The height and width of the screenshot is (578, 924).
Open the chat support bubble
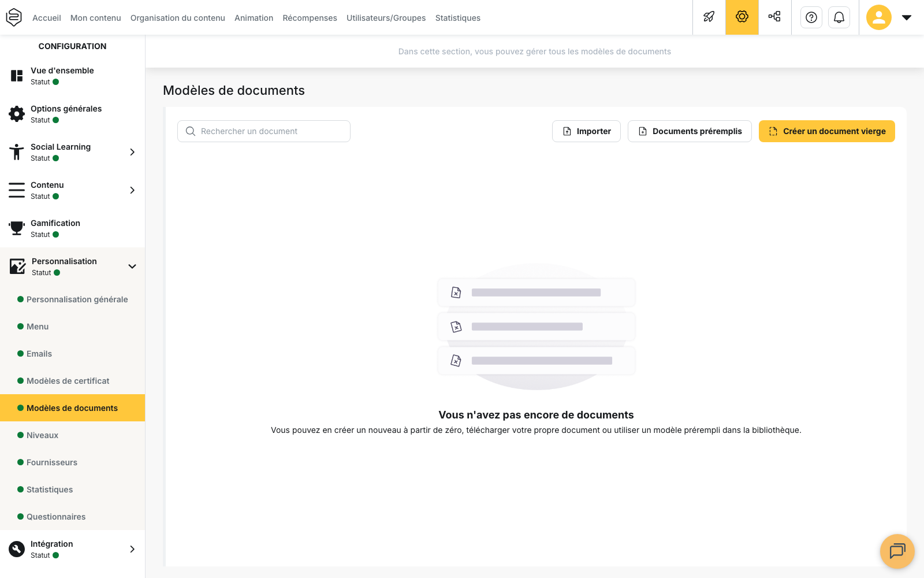pyautogui.click(x=897, y=551)
